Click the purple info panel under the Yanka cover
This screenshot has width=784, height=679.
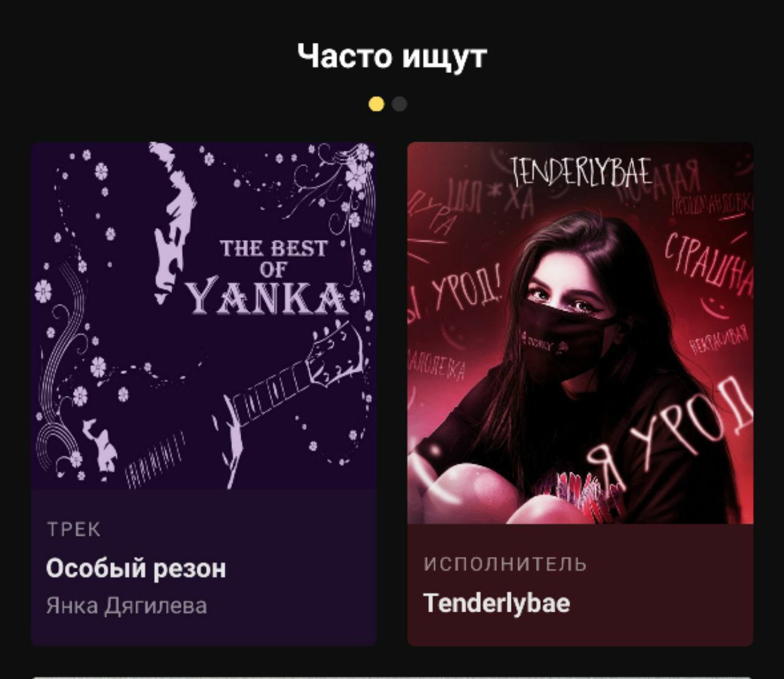pyautogui.click(x=204, y=567)
